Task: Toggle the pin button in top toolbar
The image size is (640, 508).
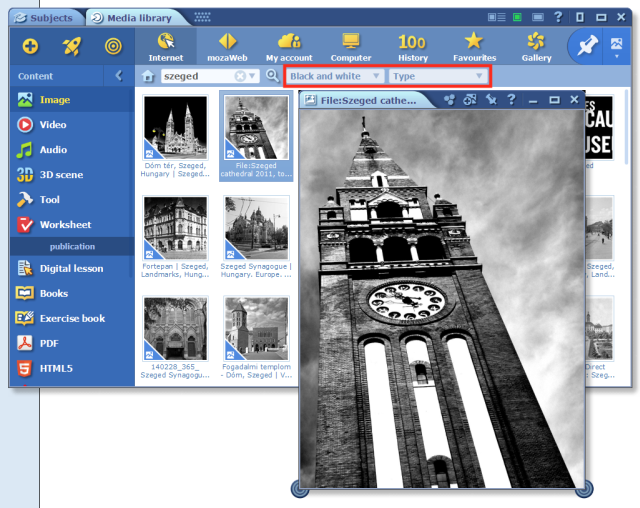Action: (x=586, y=46)
